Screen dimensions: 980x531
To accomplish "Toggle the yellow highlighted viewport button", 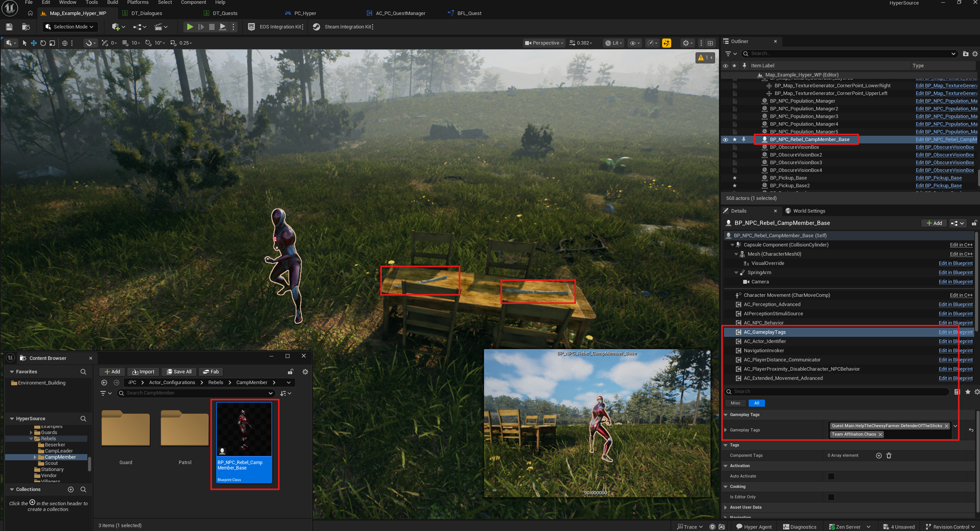I will tap(666, 43).
